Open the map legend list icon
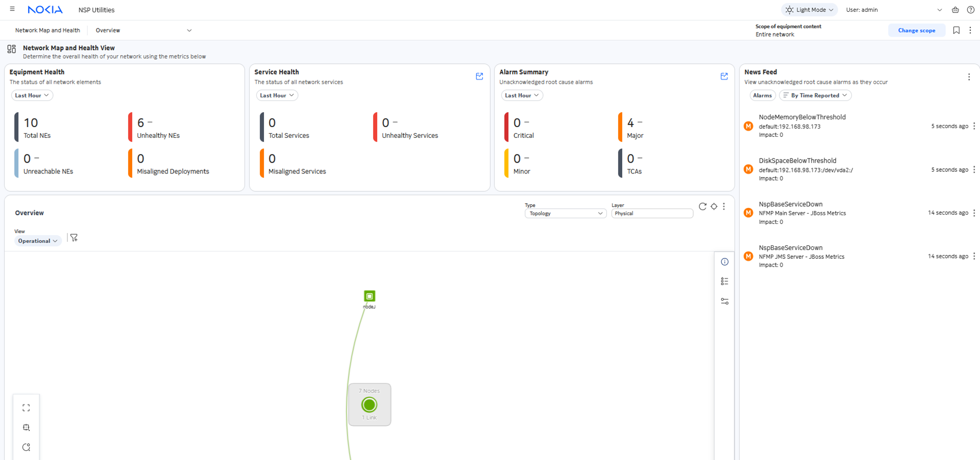This screenshot has width=980, height=460. point(725,281)
